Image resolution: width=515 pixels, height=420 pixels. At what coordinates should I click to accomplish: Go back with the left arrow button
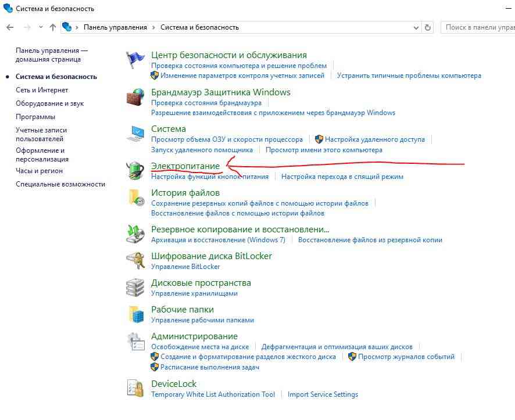pyautogui.click(x=10, y=27)
